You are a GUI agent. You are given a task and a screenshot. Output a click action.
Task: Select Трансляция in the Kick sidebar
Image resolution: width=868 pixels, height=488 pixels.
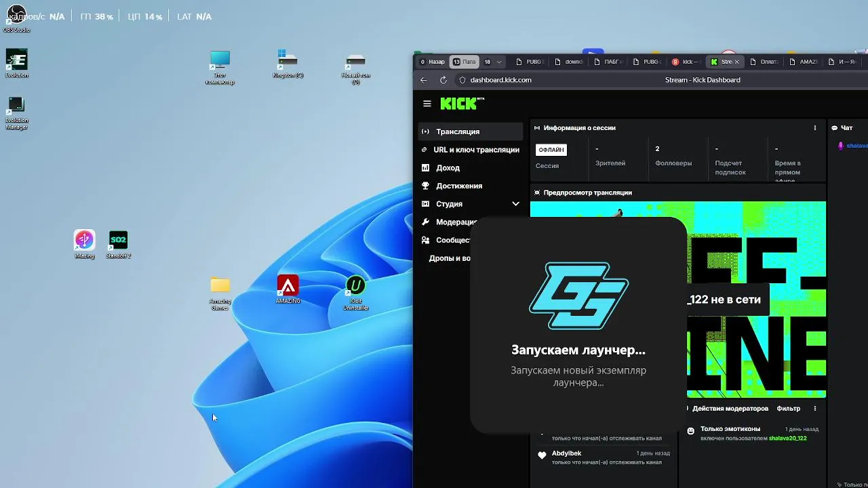click(x=470, y=131)
